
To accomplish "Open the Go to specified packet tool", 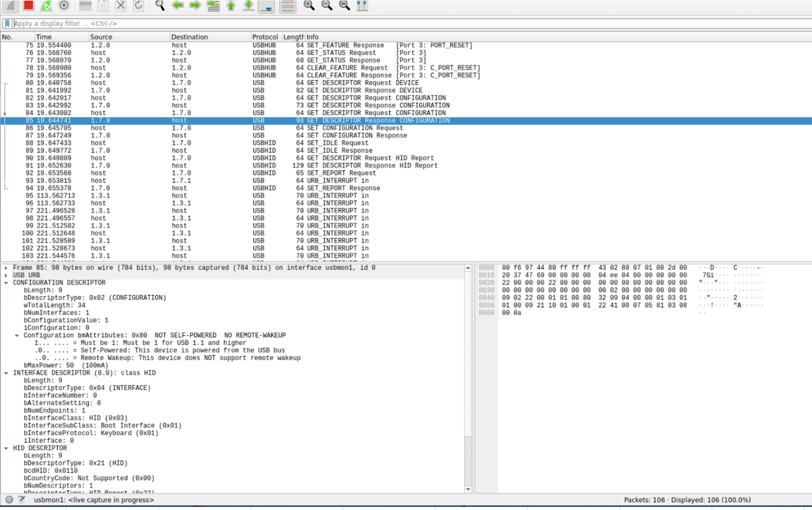I will [x=213, y=5].
